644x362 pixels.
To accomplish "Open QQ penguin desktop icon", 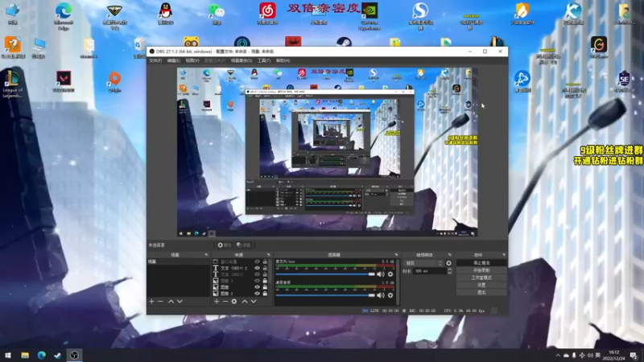I will 165,13.
